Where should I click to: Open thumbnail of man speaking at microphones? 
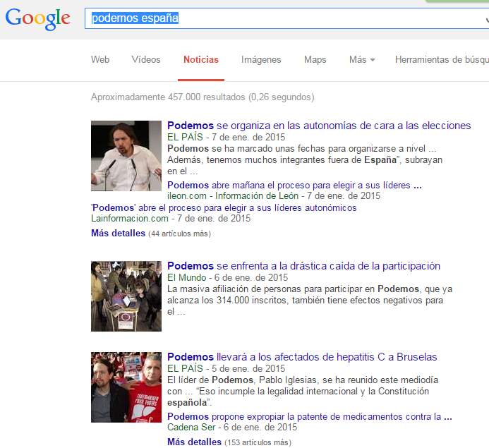click(x=126, y=156)
